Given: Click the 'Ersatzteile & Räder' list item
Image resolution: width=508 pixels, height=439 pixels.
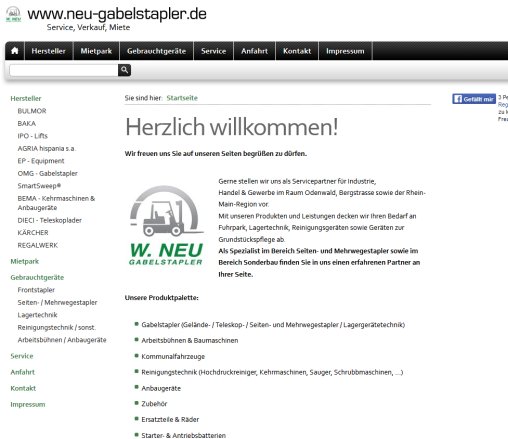Looking at the screenshot, I should 170,419.
